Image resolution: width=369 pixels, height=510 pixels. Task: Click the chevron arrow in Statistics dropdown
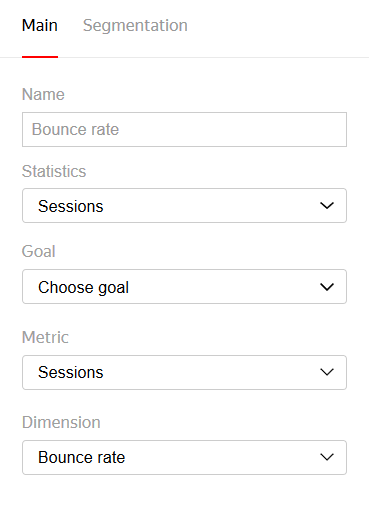tap(327, 206)
